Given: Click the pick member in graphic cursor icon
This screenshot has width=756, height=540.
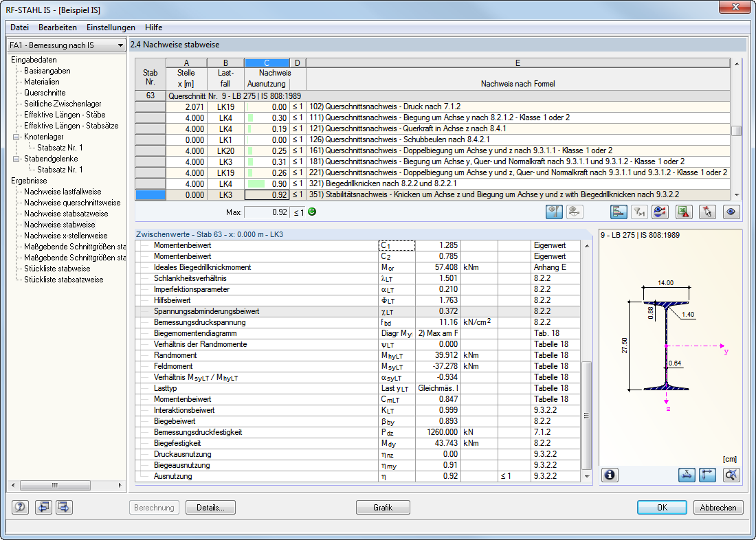Looking at the screenshot, I should click(x=707, y=212).
